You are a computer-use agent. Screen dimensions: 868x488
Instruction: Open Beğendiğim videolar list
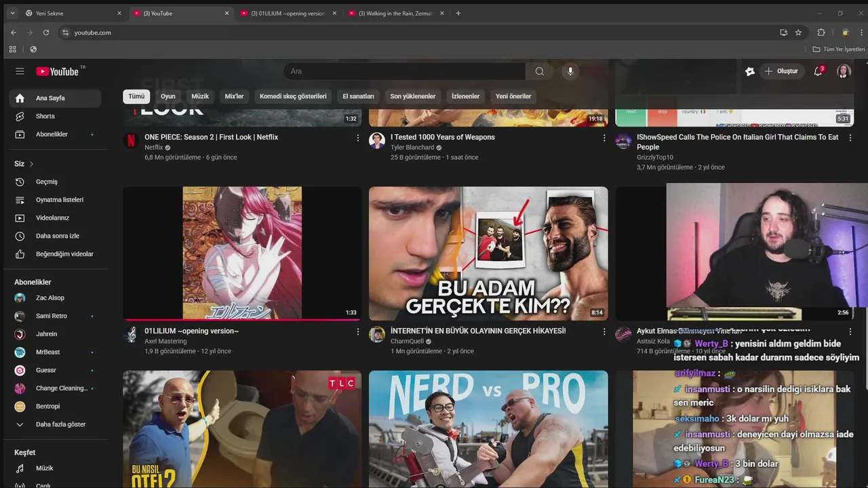[x=55, y=254]
